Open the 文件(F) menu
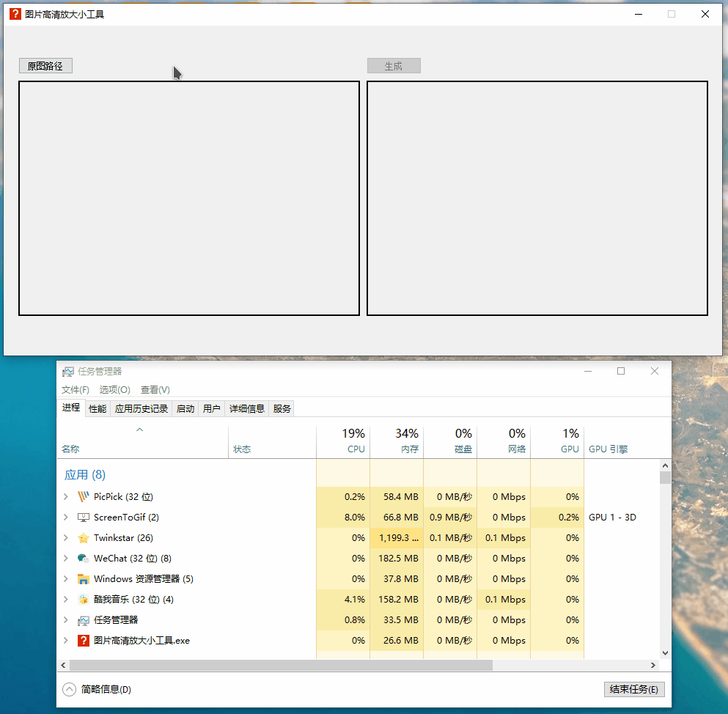Screen dimensions: 728x714 [x=76, y=390]
